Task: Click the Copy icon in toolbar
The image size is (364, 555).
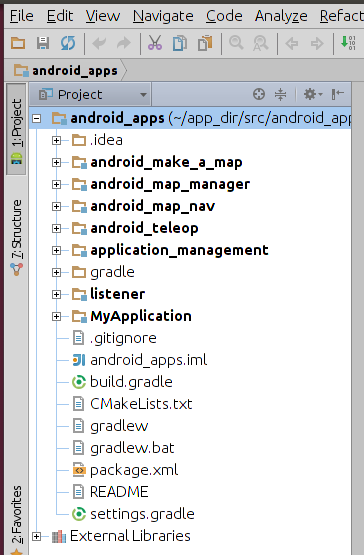Action: (x=180, y=43)
